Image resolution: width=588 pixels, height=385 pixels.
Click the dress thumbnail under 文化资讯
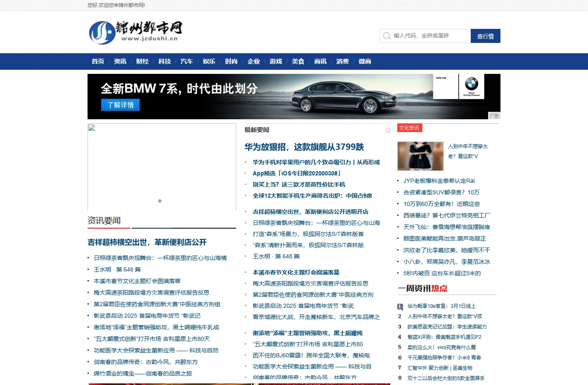click(420, 156)
